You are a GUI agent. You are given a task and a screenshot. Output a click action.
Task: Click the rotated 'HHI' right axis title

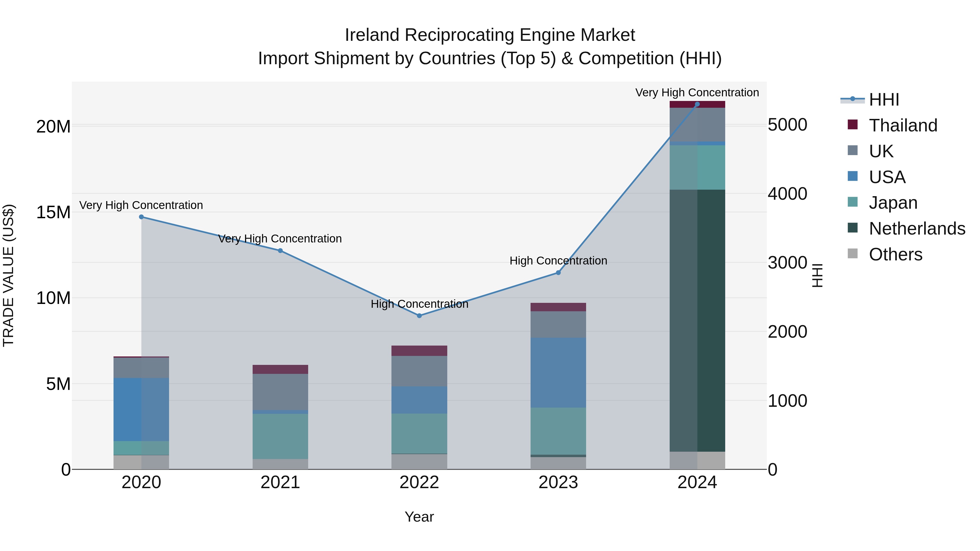(x=817, y=275)
